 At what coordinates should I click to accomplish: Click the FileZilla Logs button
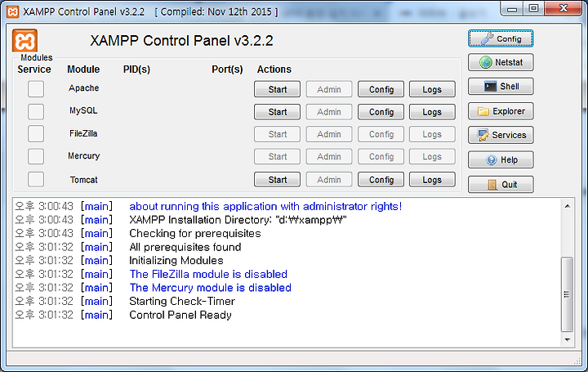pyautogui.click(x=432, y=134)
